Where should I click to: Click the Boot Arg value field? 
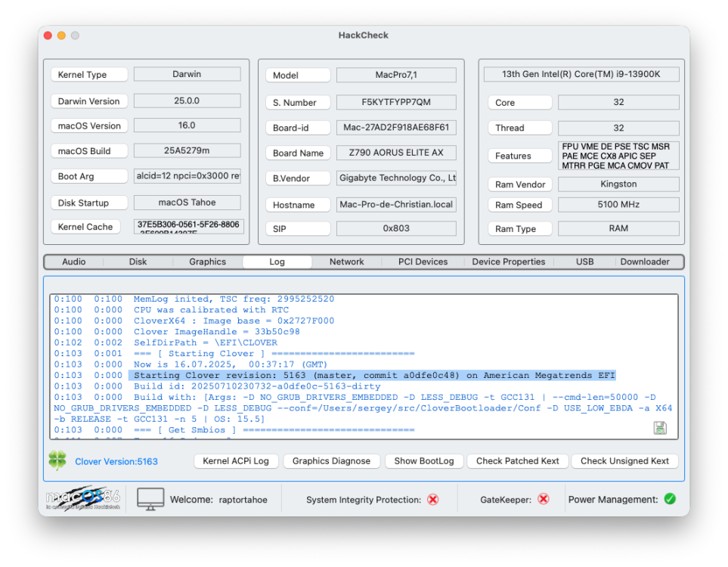tap(187, 176)
